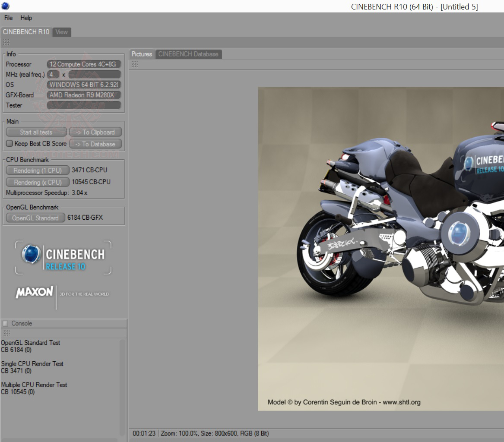Switch to the CINEBENCH R10 tab
This screenshot has height=442, width=504.
(26, 32)
